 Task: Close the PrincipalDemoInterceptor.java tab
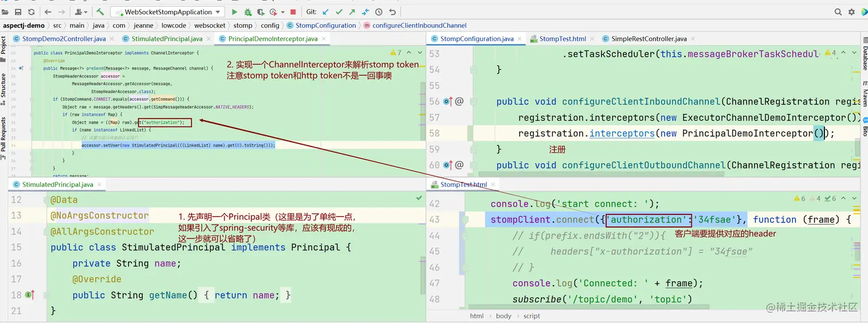tap(323, 39)
